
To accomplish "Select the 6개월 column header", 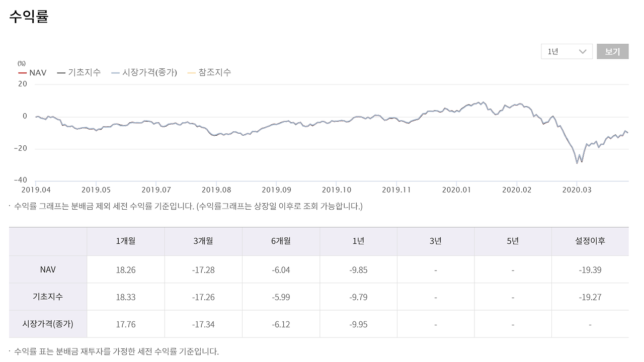I will (x=281, y=241).
